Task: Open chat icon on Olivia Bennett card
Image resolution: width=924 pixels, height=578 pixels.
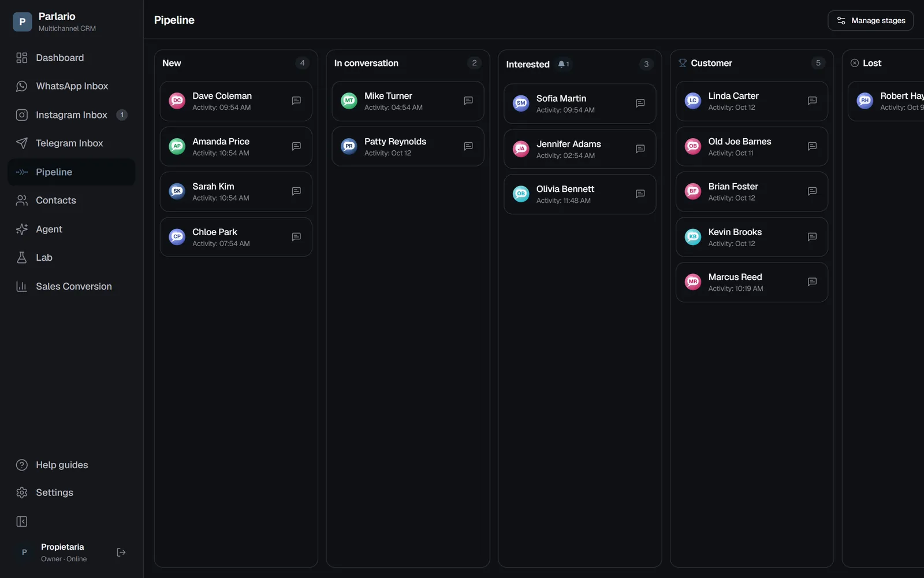Action: point(640,194)
